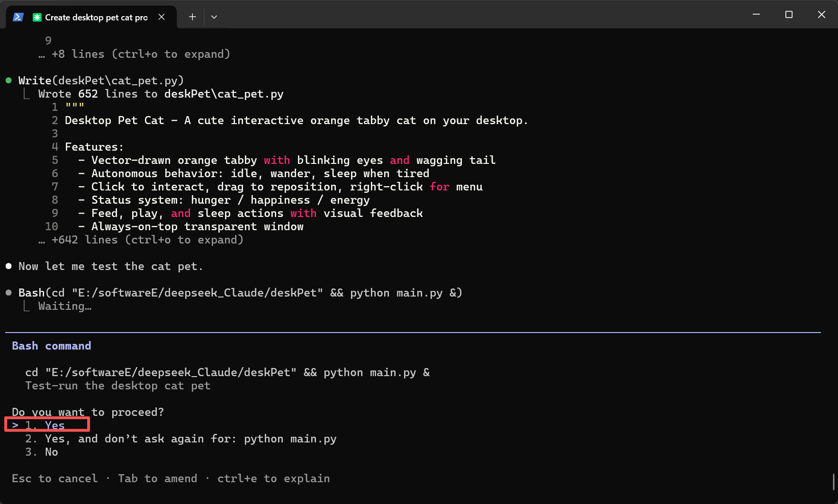Click the PowerShell icon in the tab
Screen dimensions: 838x504
click(18, 17)
